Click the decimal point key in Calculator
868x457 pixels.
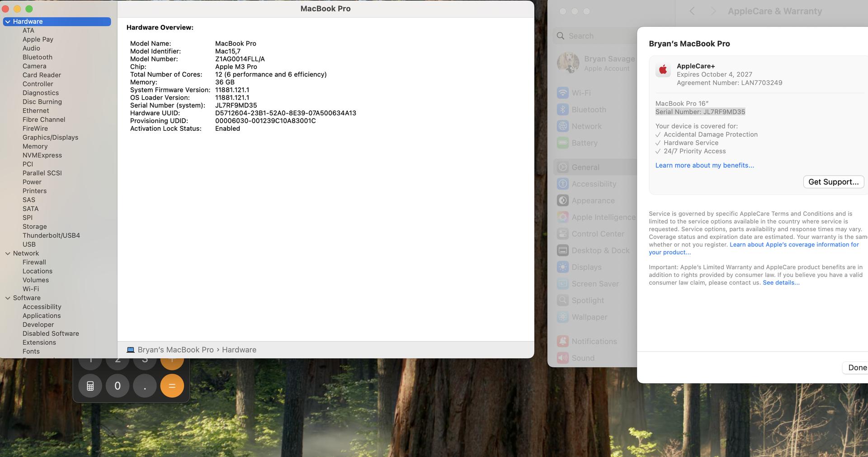click(145, 386)
